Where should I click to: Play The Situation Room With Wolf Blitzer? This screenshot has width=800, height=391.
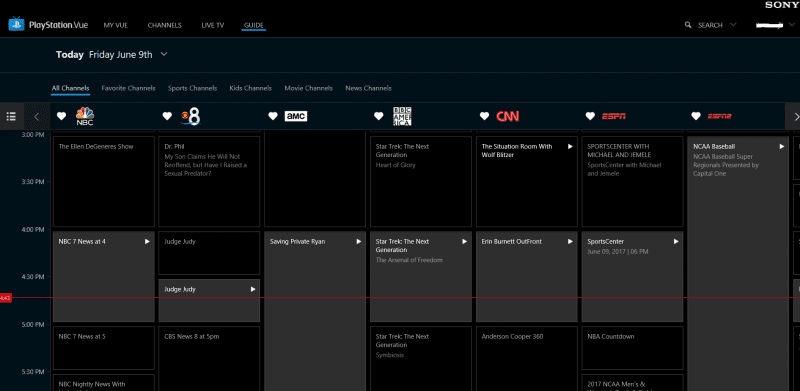(x=570, y=146)
